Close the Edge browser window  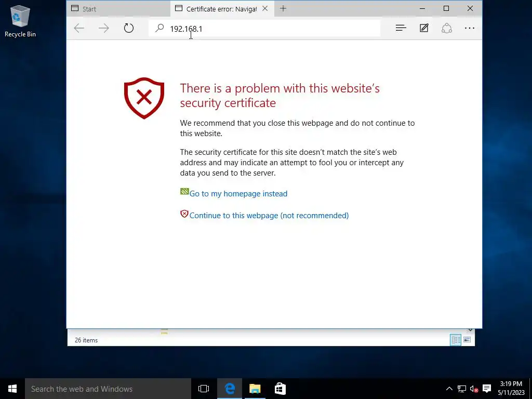click(470, 8)
